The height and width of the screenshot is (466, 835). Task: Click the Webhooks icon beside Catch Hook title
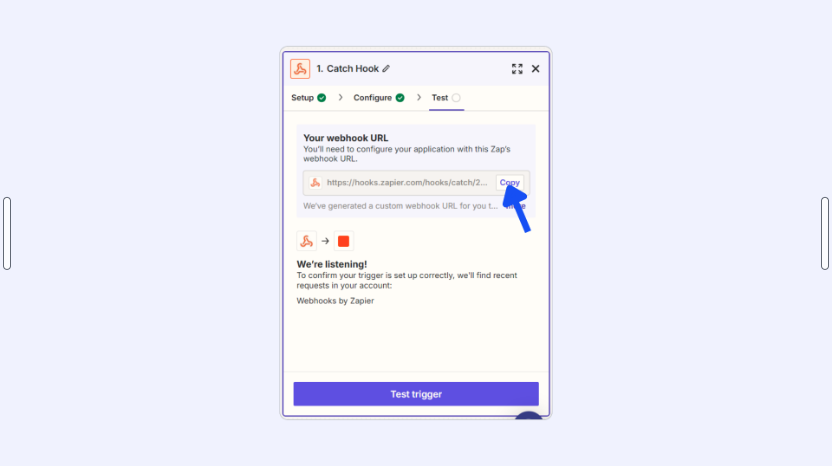point(300,69)
